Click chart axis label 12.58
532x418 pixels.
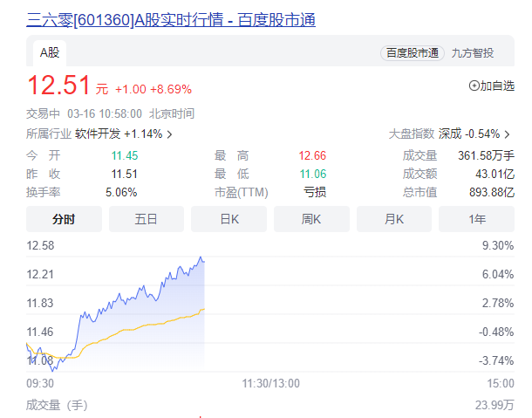pos(40,245)
